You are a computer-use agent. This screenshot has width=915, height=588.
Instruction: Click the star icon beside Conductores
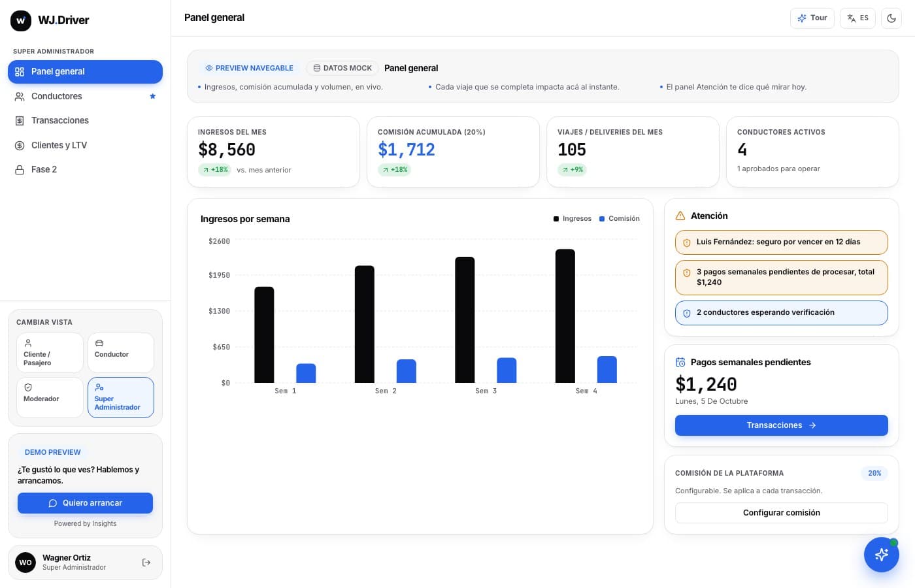(153, 96)
